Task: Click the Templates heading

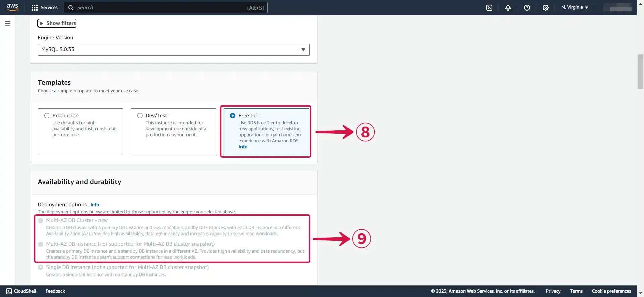Action: (x=54, y=83)
